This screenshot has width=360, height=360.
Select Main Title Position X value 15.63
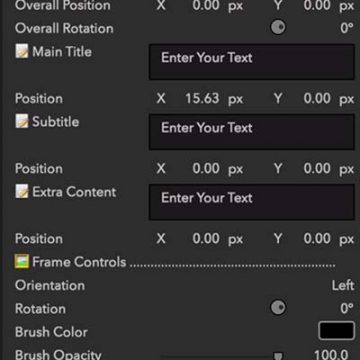[202, 99]
